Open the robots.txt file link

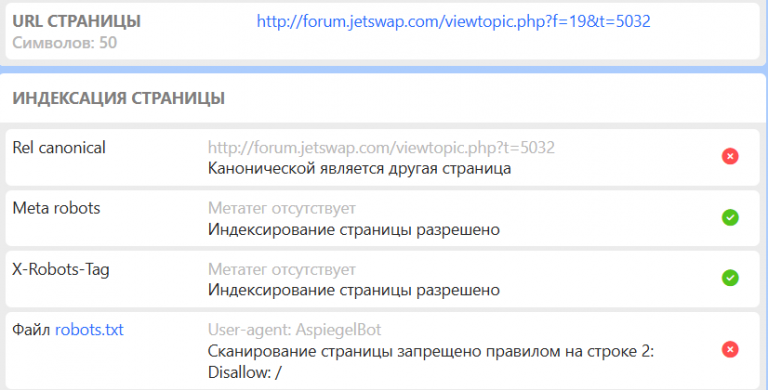coord(89,330)
